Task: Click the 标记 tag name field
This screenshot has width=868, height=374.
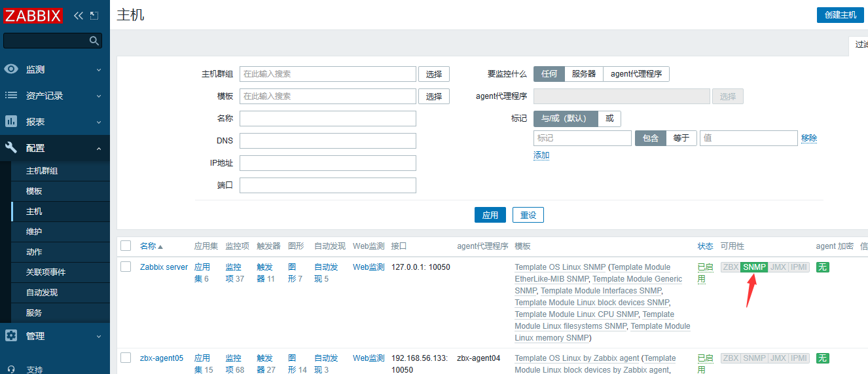Action: (583, 138)
